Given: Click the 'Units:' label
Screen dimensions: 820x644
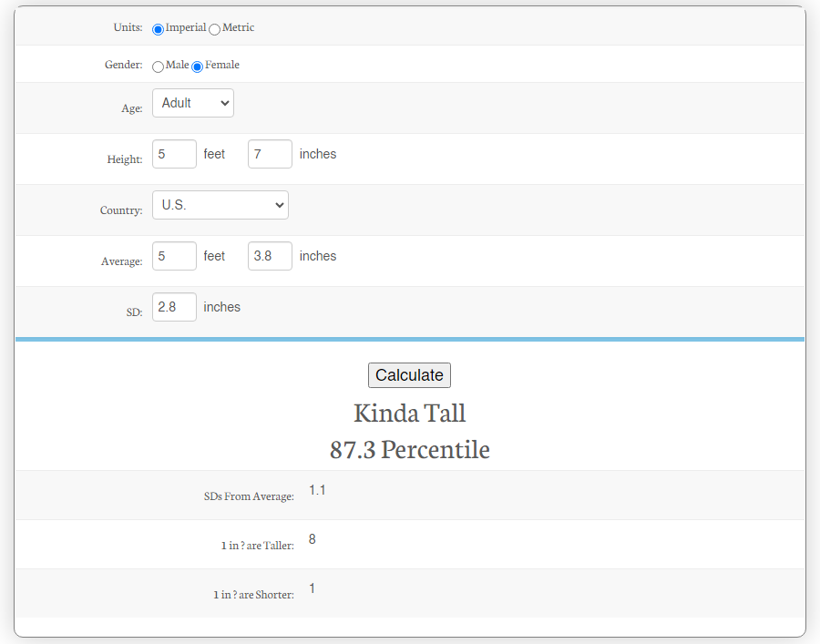Looking at the screenshot, I should coord(128,27).
